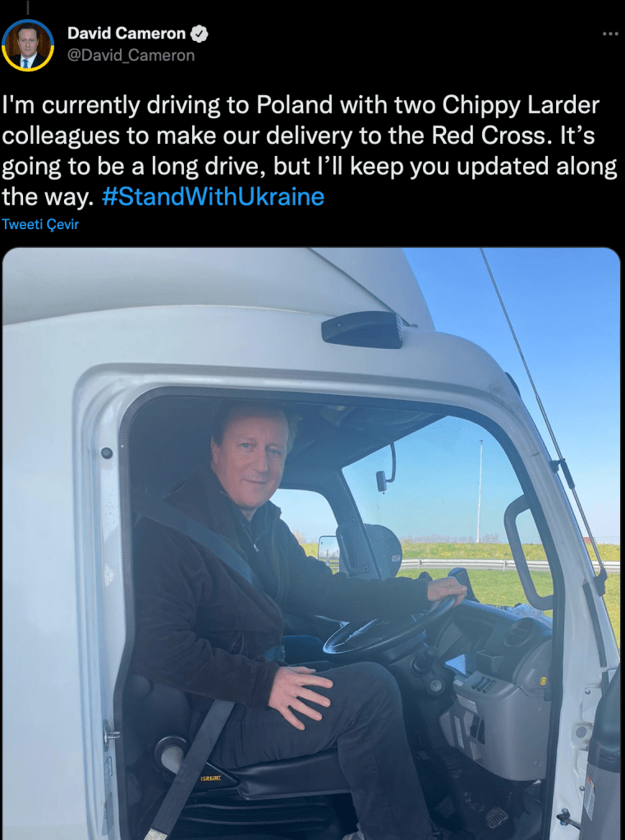Open the profile avatar with Ukraine-colored ring
This screenshot has height=840, width=625.
(28, 45)
